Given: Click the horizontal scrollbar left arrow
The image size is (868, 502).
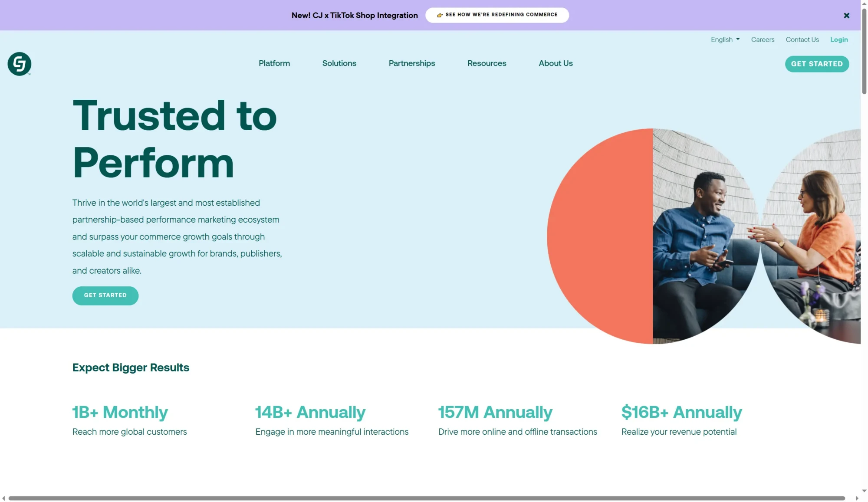Looking at the screenshot, I should pos(3,498).
